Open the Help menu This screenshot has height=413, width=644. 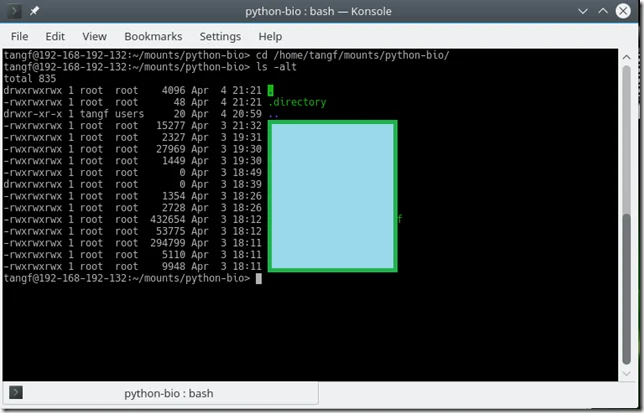coord(270,36)
